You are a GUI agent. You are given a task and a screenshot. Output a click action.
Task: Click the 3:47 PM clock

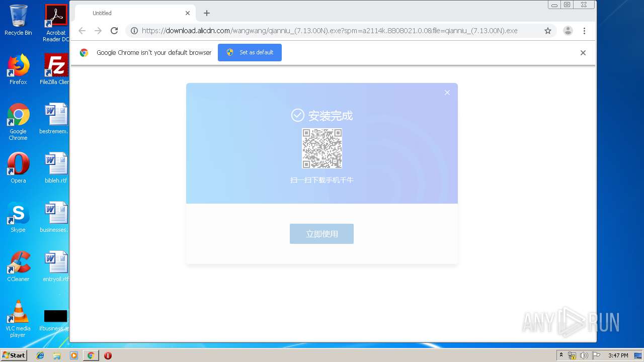point(618,355)
